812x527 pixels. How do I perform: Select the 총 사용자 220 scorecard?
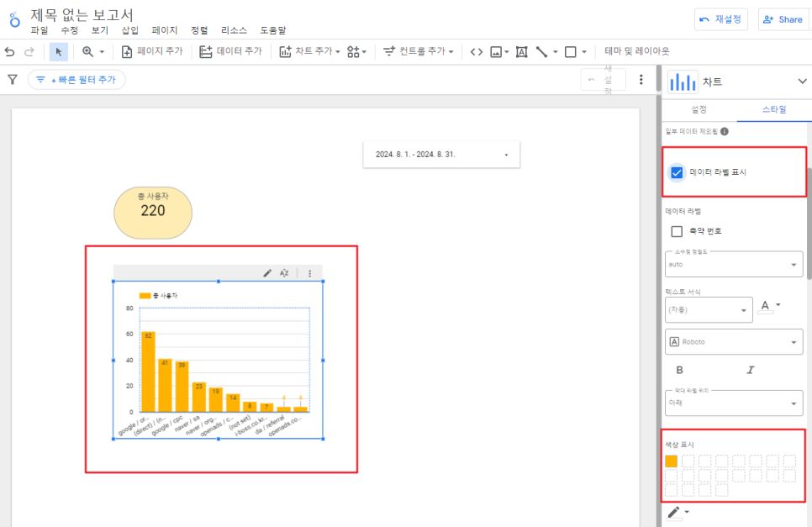153,213
